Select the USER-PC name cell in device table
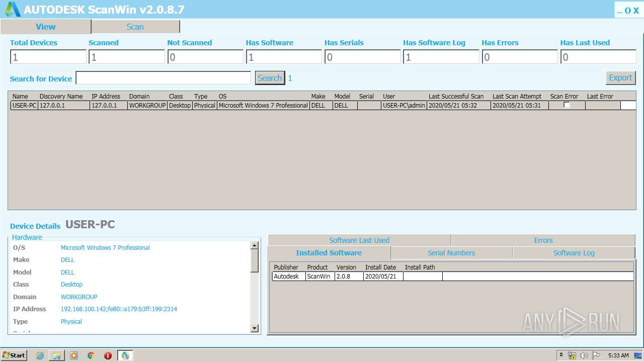Viewport: 644px width, 362px height. pos(24,106)
